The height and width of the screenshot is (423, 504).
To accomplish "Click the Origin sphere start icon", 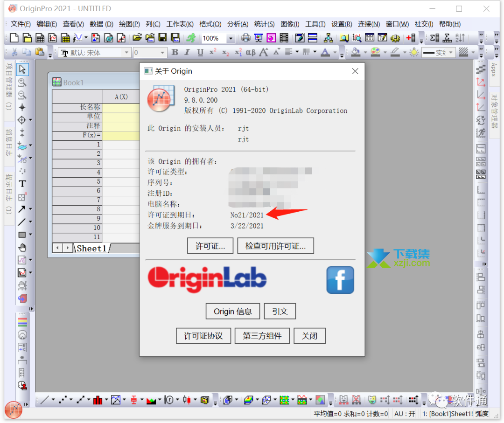I will click(x=14, y=410).
